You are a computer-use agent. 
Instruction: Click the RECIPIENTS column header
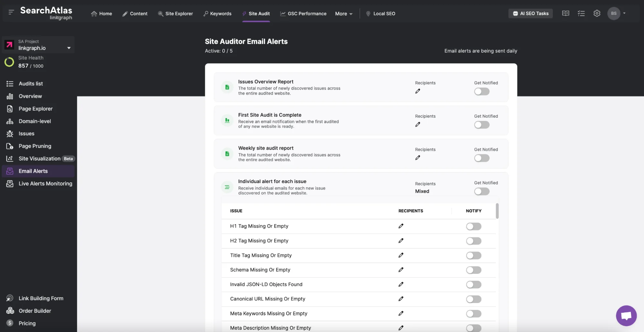(411, 211)
